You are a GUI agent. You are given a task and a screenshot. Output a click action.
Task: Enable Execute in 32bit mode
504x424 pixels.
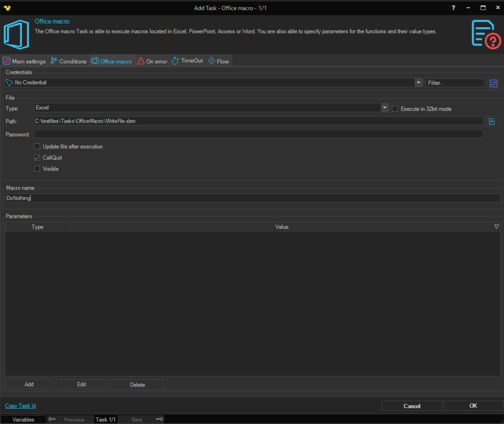(x=395, y=109)
